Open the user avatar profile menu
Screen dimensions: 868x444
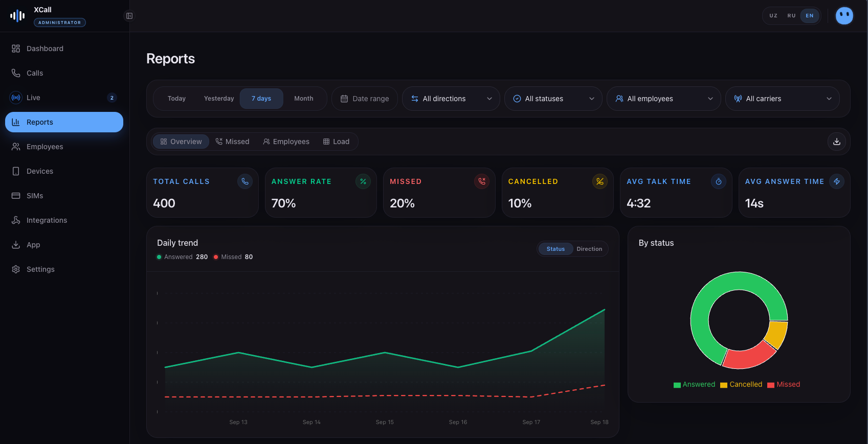844,16
